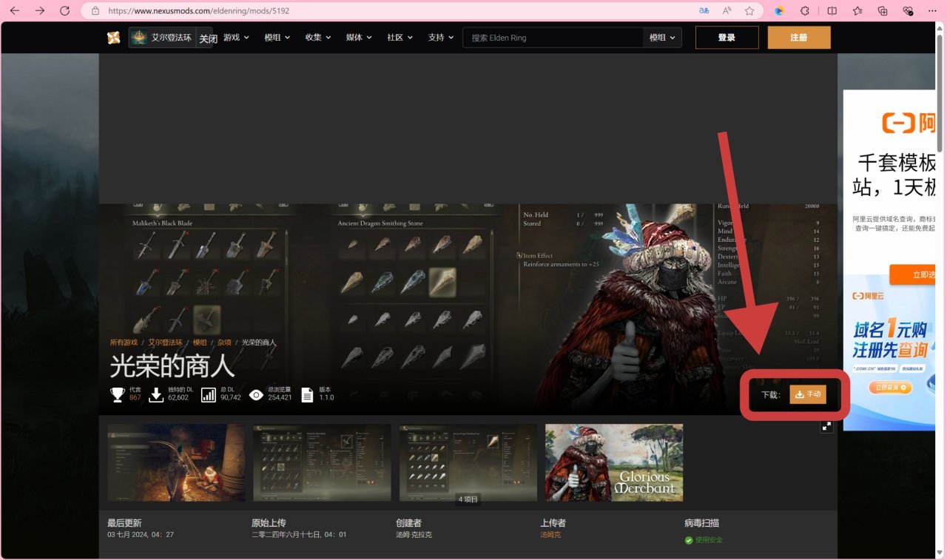Expand gallery to fullscreen icon
This screenshot has width=947, height=560.
[826, 426]
